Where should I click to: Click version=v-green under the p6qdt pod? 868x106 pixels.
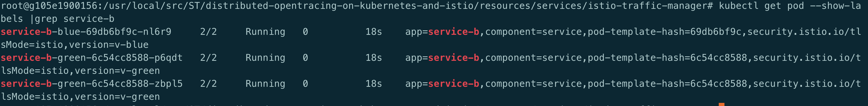[117, 71]
